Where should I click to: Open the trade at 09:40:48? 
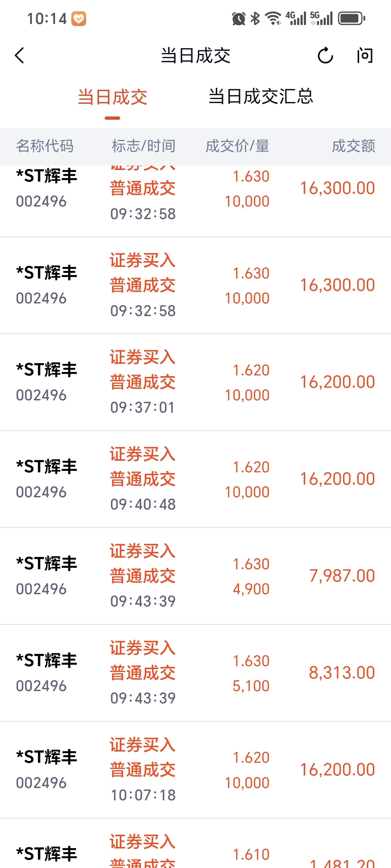pos(195,479)
